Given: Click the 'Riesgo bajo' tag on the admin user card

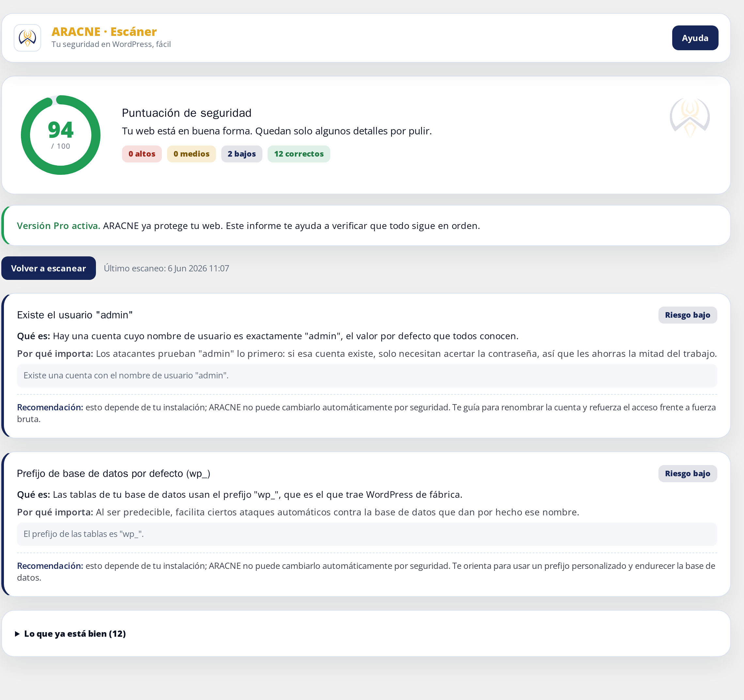Looking at the screenshot, I should click(x=688, y=315).
